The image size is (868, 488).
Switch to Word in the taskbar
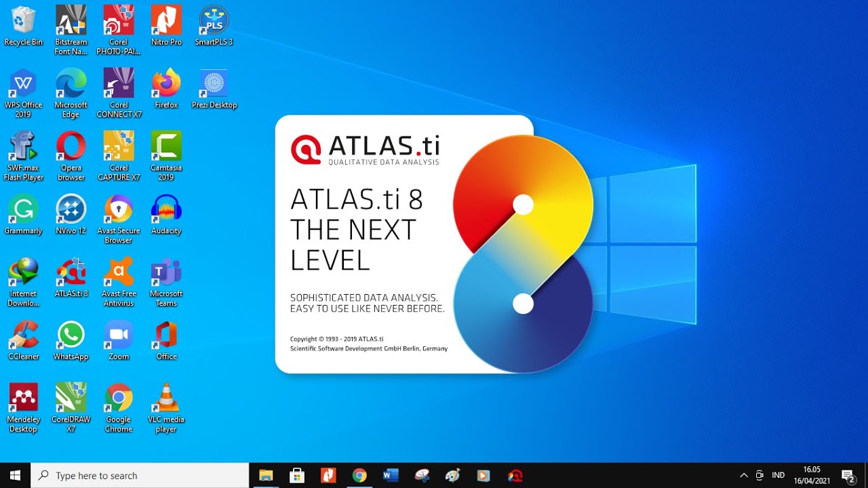coord(391,475)
